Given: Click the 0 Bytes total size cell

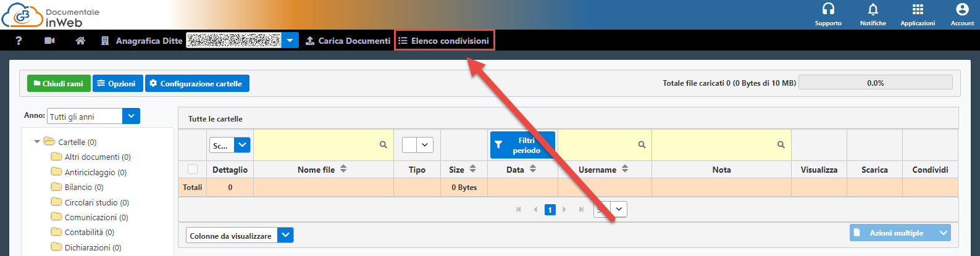Looking at the screenshot, I should click(x=464, y=188).
